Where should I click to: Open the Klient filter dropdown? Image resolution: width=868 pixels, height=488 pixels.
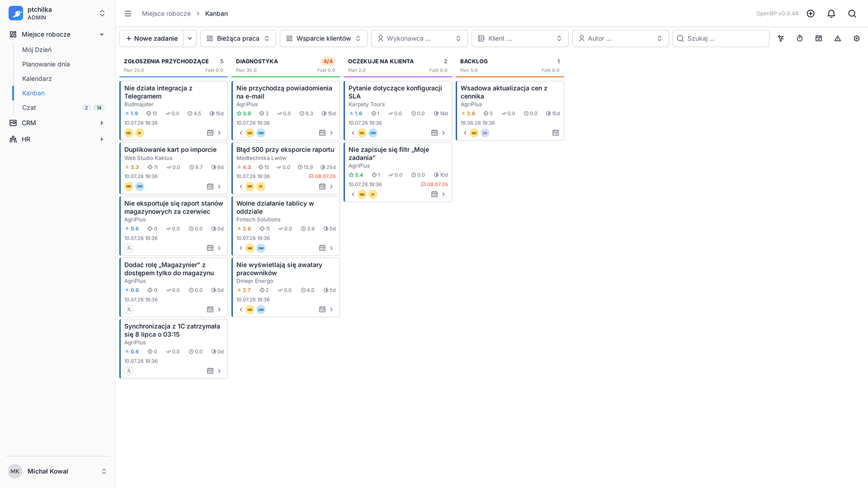[x=520, y=38]
